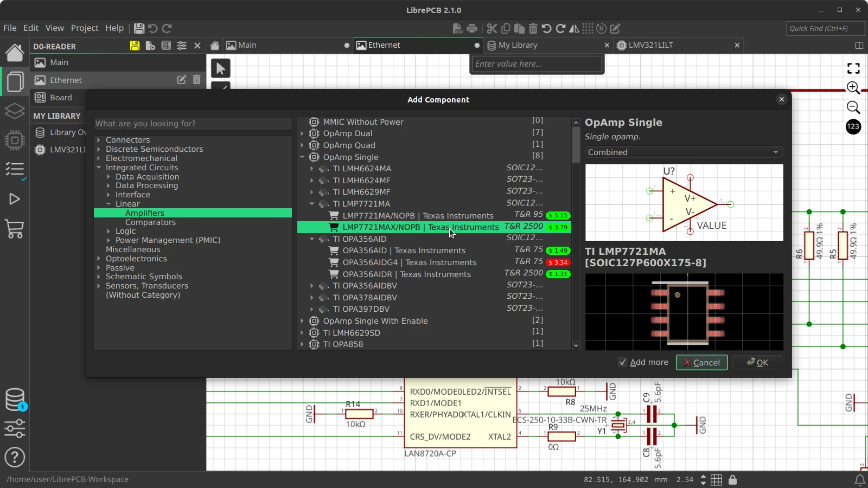This screenshot has width=868, height=488.
Task: Open grid properties from the dotted-grid icon
Action: tap(588, 28)
